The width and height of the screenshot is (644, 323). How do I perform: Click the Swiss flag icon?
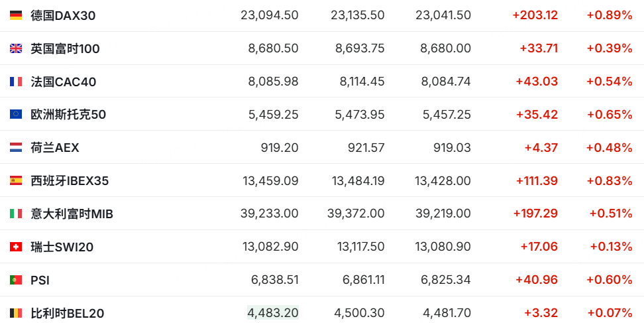coord(16,247)
